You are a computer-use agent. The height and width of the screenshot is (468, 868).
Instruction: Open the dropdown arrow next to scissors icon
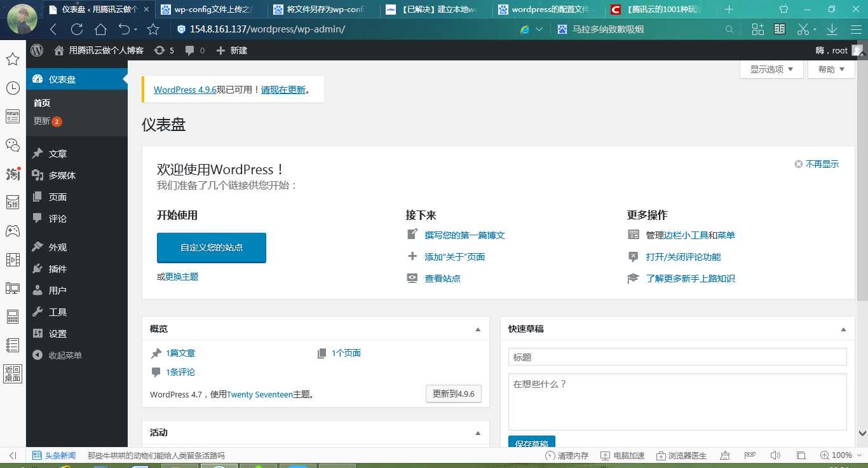(815, 30)
